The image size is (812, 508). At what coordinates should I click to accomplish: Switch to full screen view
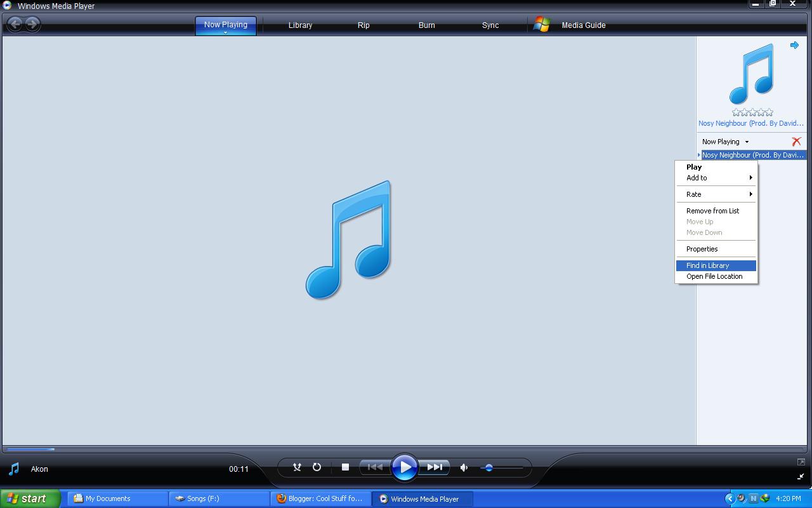click(x=801, y=462)
